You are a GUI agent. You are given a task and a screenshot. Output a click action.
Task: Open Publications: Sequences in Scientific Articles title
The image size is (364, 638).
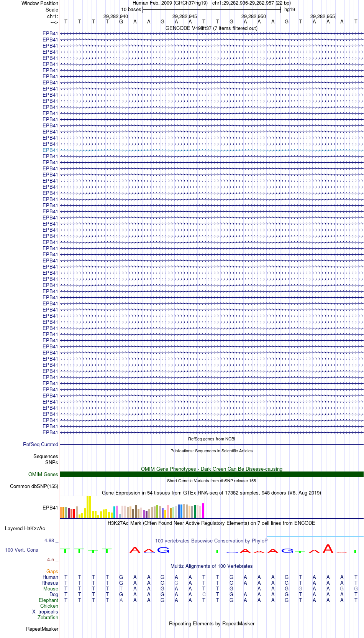point(212,451)
